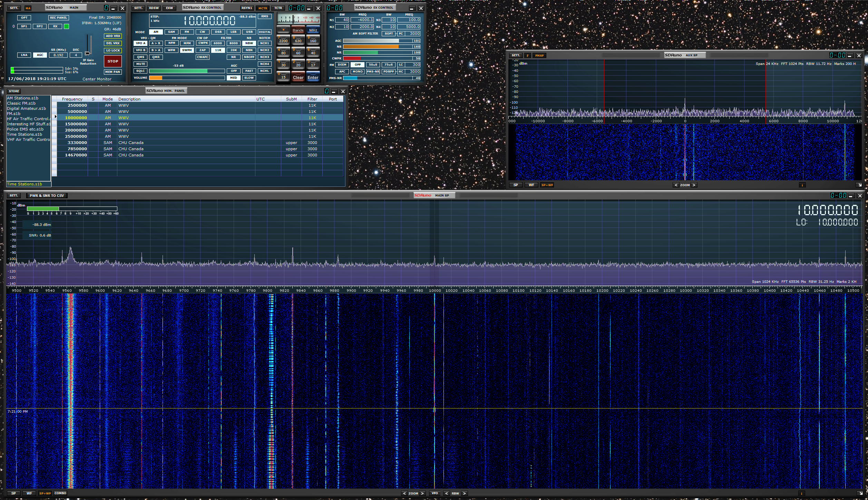Image resolution: width=868 pixels, height=500 pixels.
Task: Select the 2200 band keypad key
Action: 283,40
